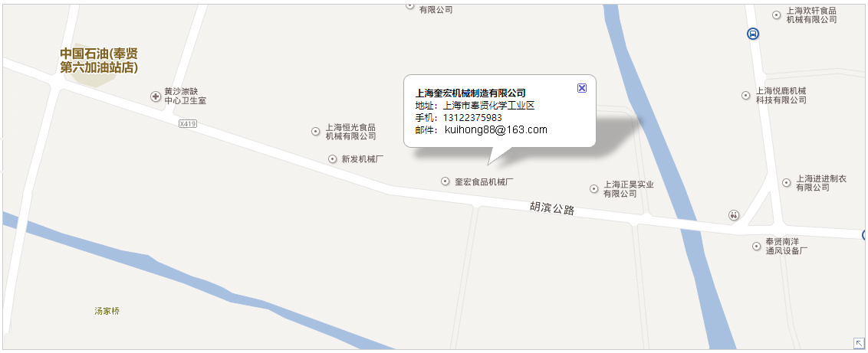Click the X419 road shield label
Image resolution: width=868 pixels, height=353 pixels.
point(188,124)
